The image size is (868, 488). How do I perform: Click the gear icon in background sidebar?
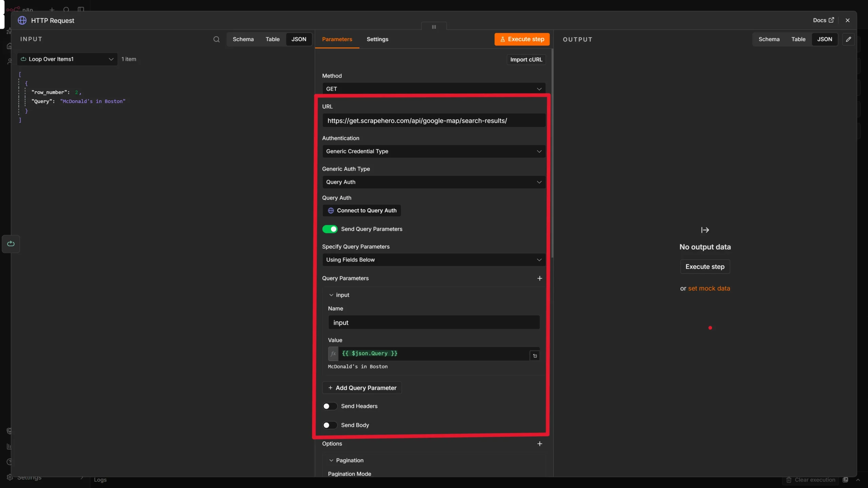coord(9,477)
